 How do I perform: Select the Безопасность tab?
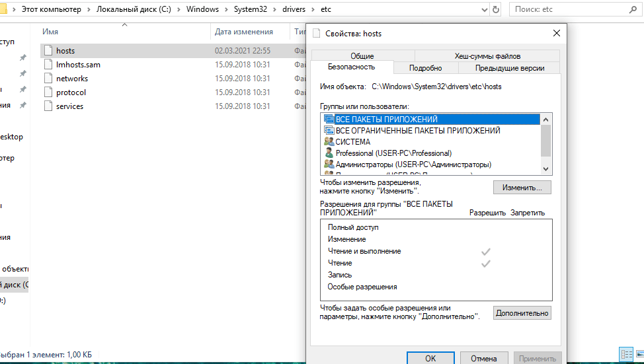[x=352, y=67]
